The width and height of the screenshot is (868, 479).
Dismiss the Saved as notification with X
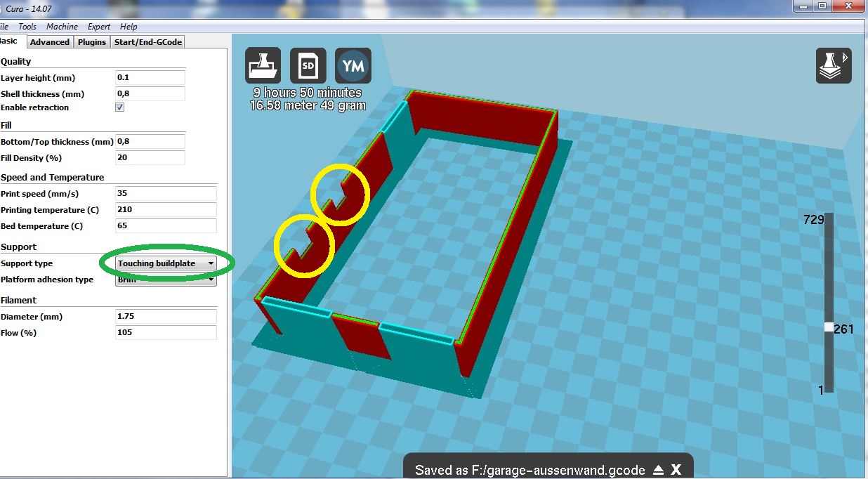[676, 470]
